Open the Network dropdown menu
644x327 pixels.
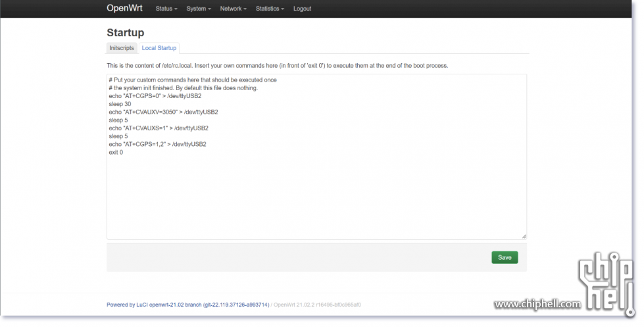tap(233, 9)
